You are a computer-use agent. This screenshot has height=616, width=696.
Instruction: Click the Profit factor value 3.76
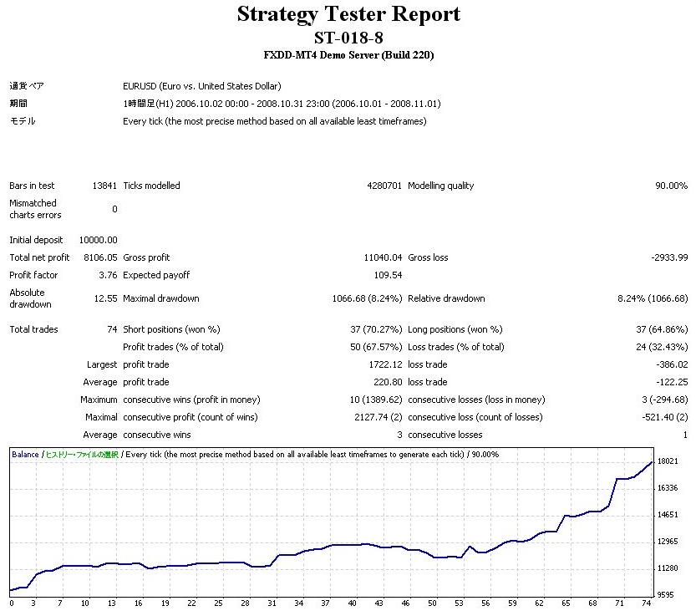pos(108,275)
